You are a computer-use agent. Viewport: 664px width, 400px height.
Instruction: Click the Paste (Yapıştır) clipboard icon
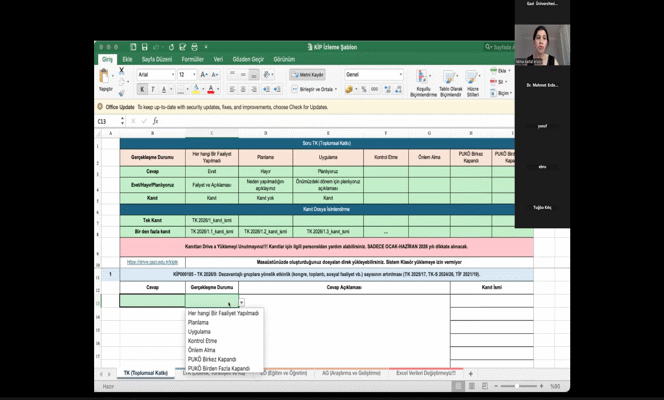point(104,76)
